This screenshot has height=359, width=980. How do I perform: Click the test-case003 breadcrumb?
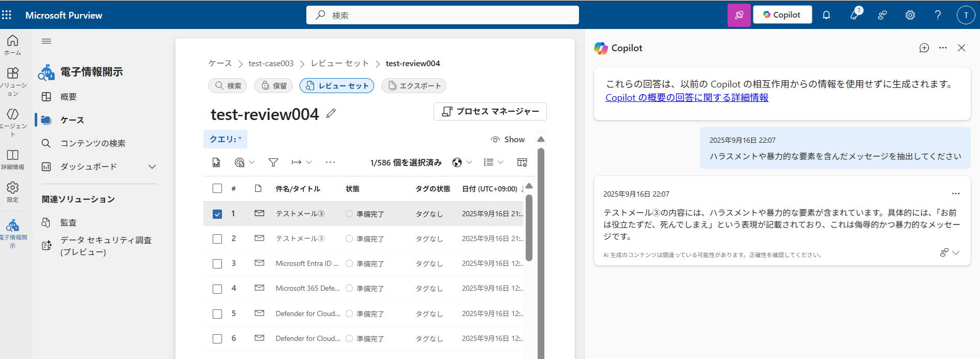(x=271, y=63)
